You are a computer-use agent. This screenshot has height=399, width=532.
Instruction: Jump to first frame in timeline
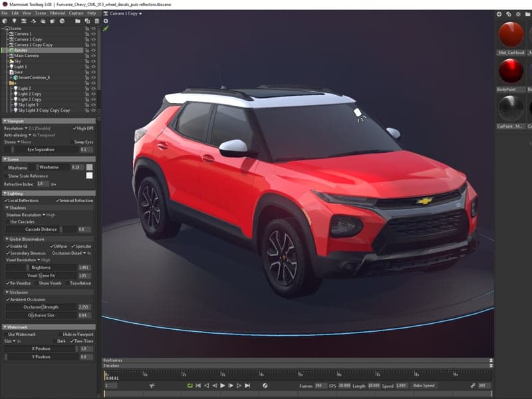click(x=198, y=386)
